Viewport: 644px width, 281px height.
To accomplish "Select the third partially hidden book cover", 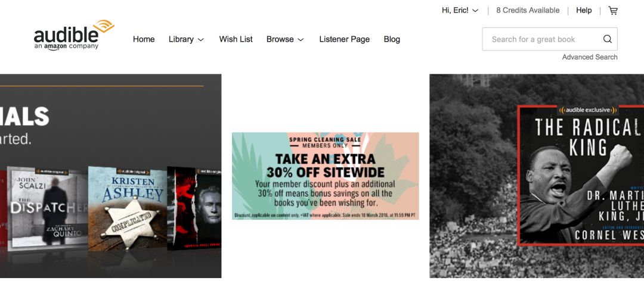I will pos(194,208).
